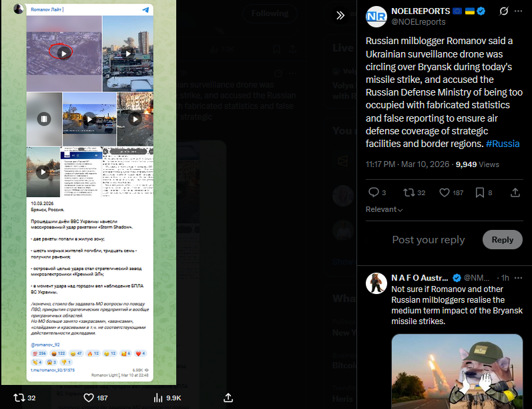The width and height of the screenshot is (532, 409).
Task: Click the 256 reaction in Telegram screenshot
Action: point(39,354)
